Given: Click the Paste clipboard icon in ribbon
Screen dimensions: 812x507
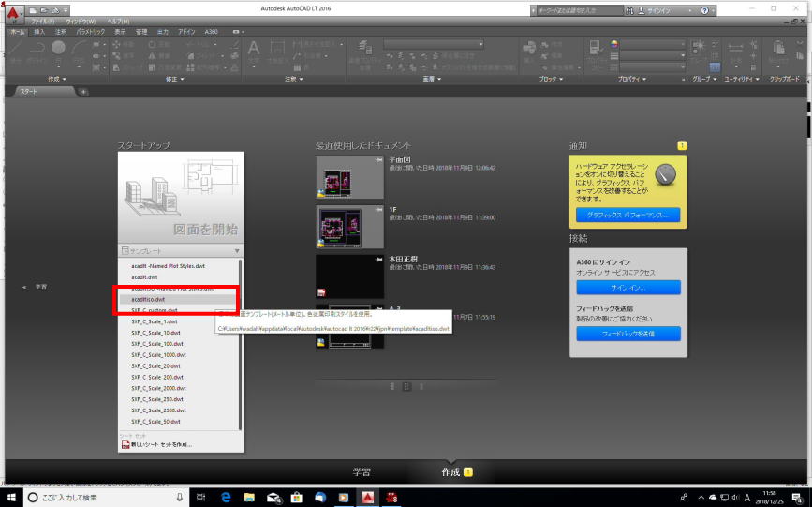Looking at the screenshot, I should [778, 48].
